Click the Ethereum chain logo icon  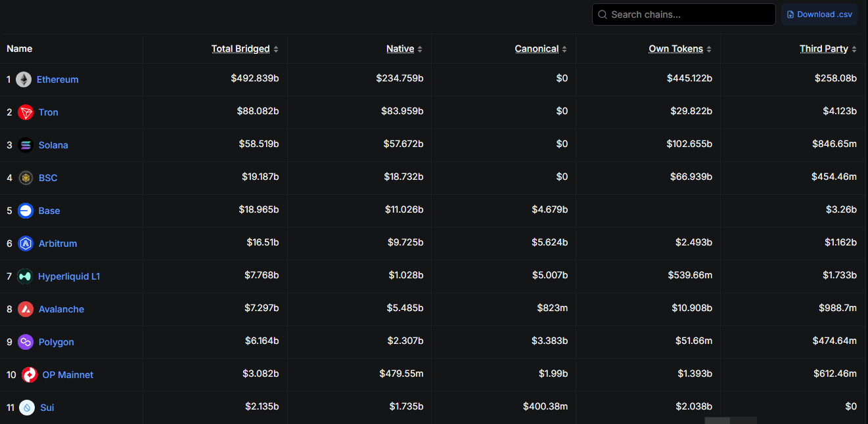[24, 79]
